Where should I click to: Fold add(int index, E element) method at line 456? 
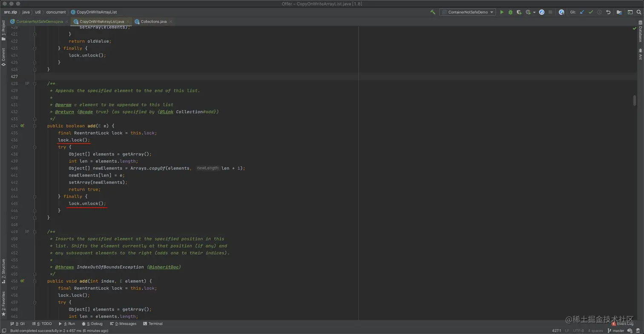35,281
